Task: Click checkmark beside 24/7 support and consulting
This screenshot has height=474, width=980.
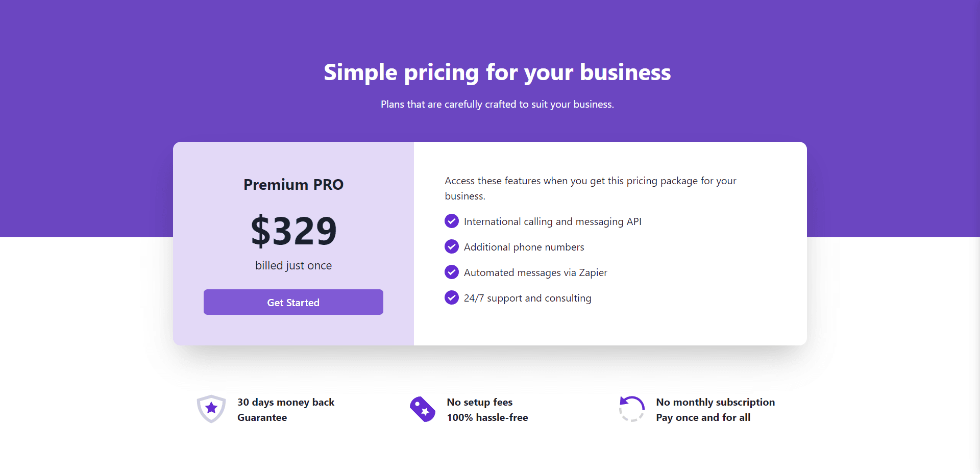Action: (x=452, y=297)
